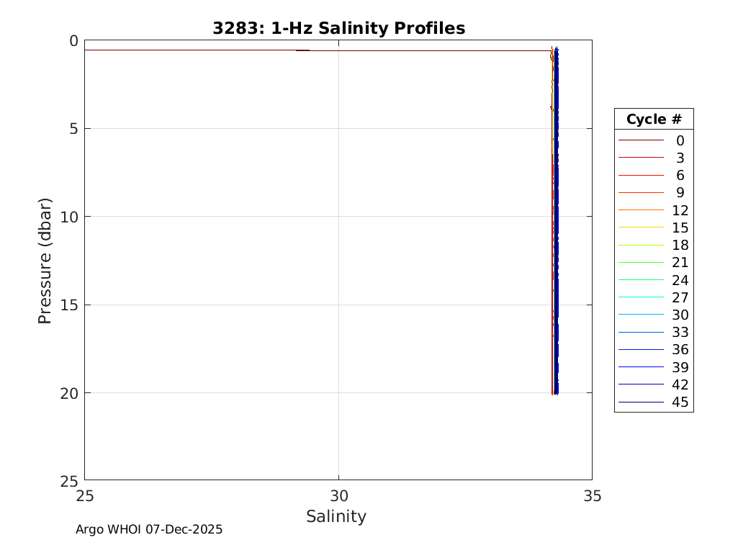Click the 'Argo WHOI 07-Dec-2025' footer text
The height and width of the screenshot is (540, 756).
click(x=149, y=529)
